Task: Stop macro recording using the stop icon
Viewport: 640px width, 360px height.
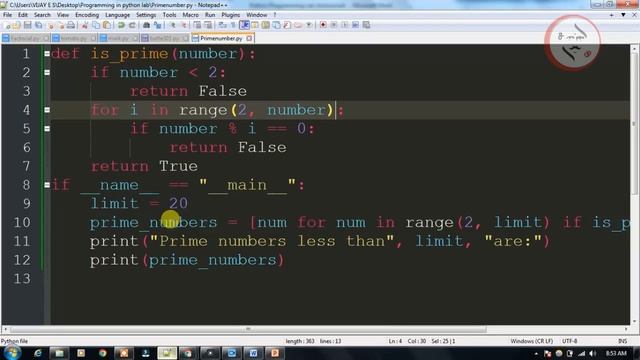Action: [x=333, y=25]
